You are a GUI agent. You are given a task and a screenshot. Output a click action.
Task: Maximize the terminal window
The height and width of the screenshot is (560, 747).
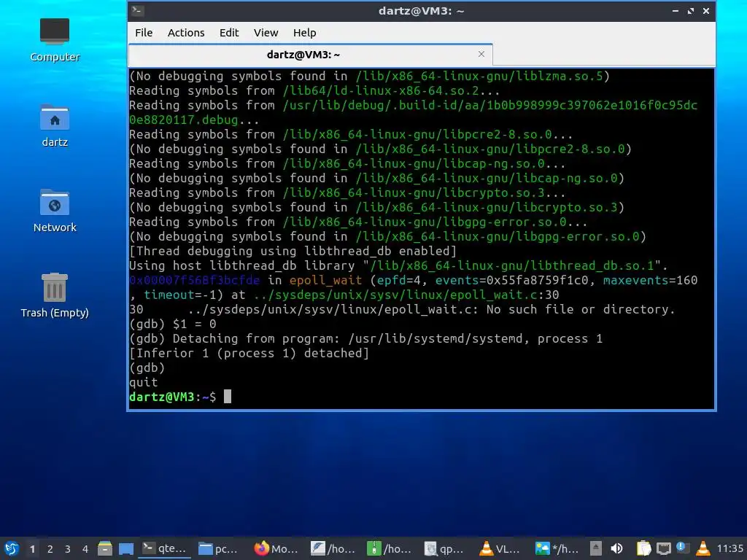tap(691, 10)
